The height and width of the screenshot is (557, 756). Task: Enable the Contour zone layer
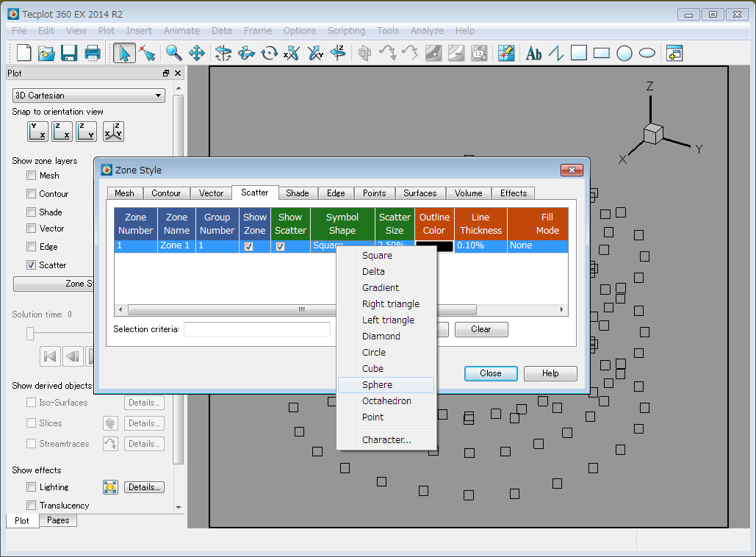click(32, 194)
